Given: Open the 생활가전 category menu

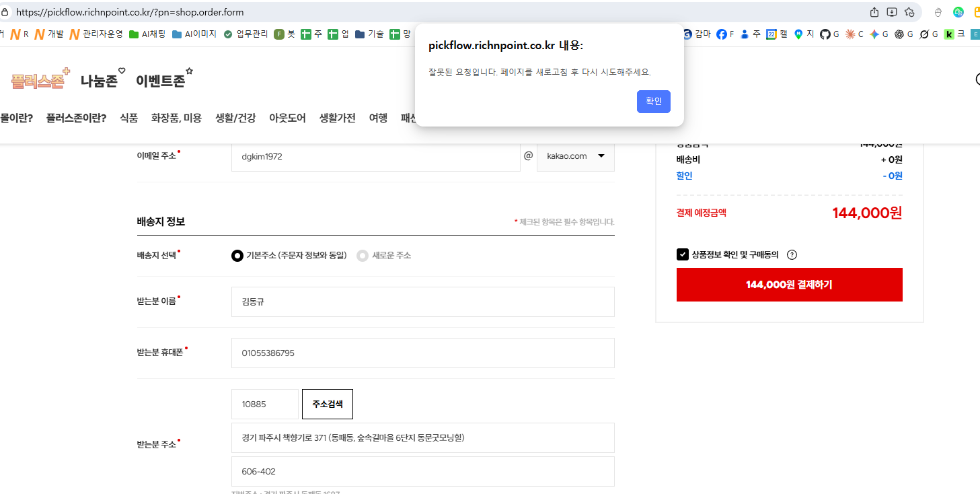Looking at the screenshot, I should 338,118.
